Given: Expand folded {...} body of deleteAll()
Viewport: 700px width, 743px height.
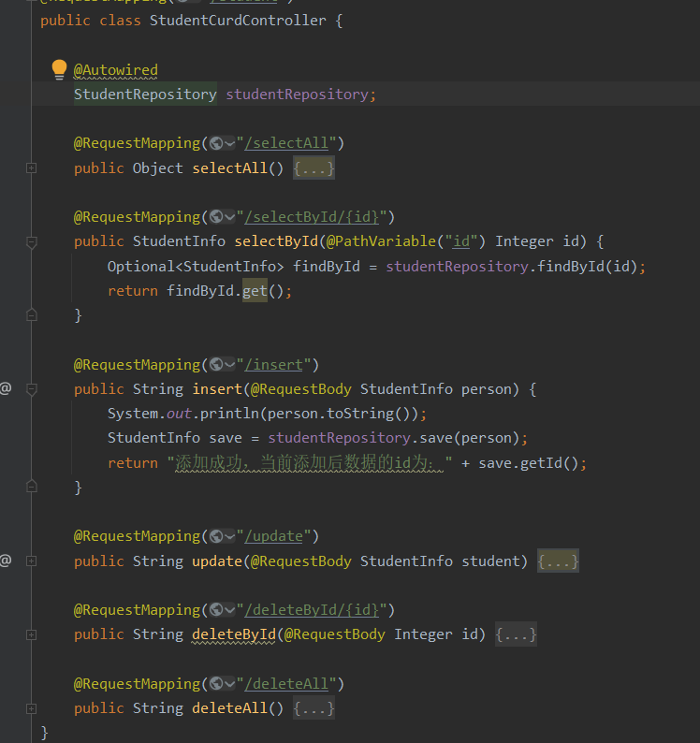Looking at the screenshot, I should [x=314, y=708].
